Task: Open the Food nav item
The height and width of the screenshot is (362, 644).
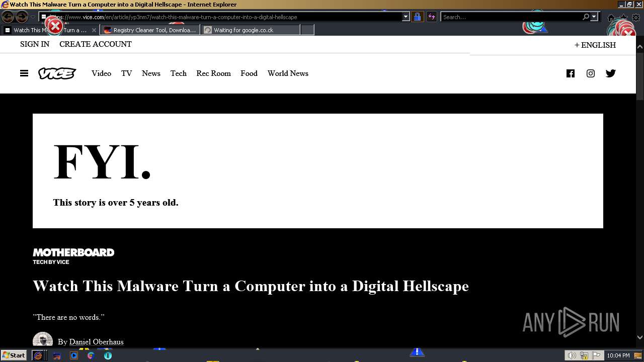Action: [x=249, y=73]
